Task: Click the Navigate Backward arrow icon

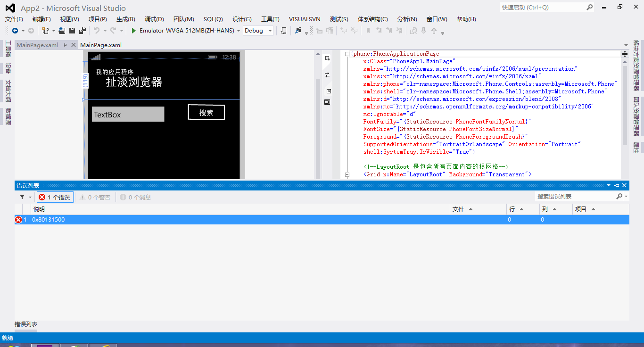Action: (15, 31)
